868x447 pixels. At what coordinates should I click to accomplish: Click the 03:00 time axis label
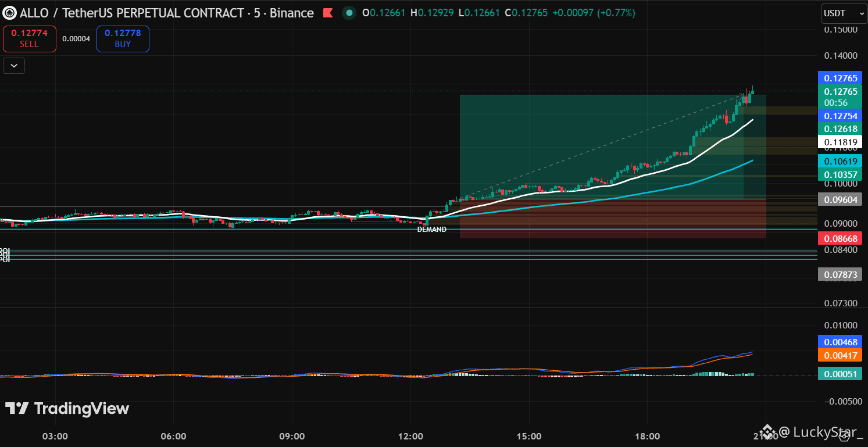[x=55, y=436]
